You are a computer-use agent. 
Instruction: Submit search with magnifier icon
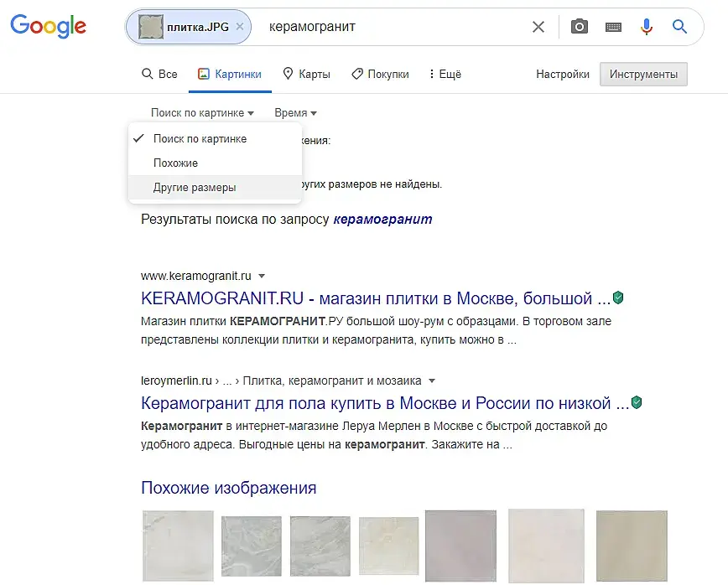[x=679, y=27]
